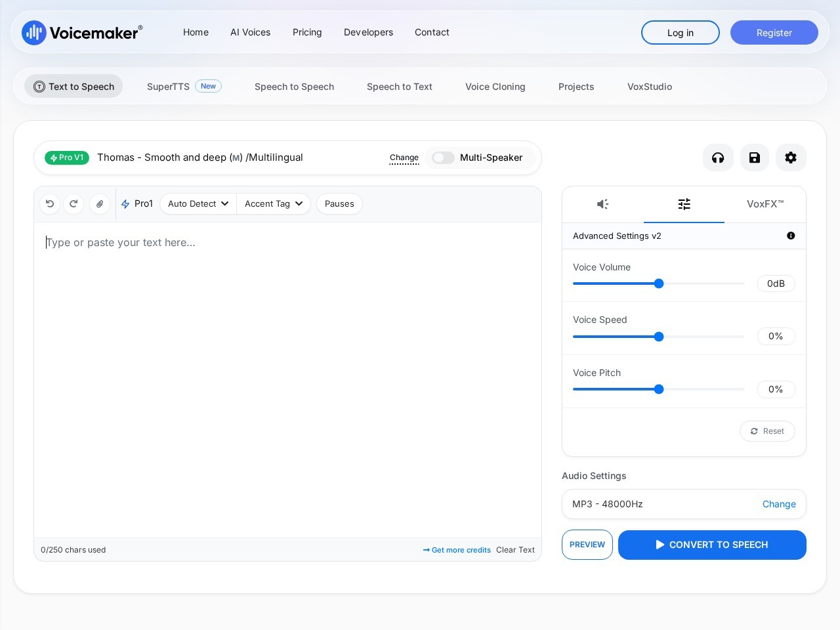Go to the Pricing page
This screenshot has width=840, height=630.
[307, 32]
